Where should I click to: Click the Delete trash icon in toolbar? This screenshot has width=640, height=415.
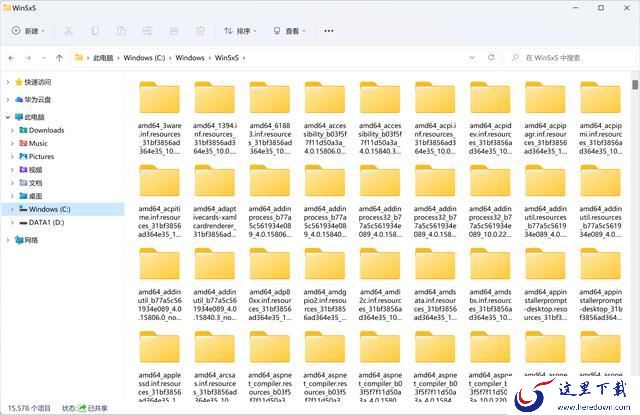coord(200,31)
